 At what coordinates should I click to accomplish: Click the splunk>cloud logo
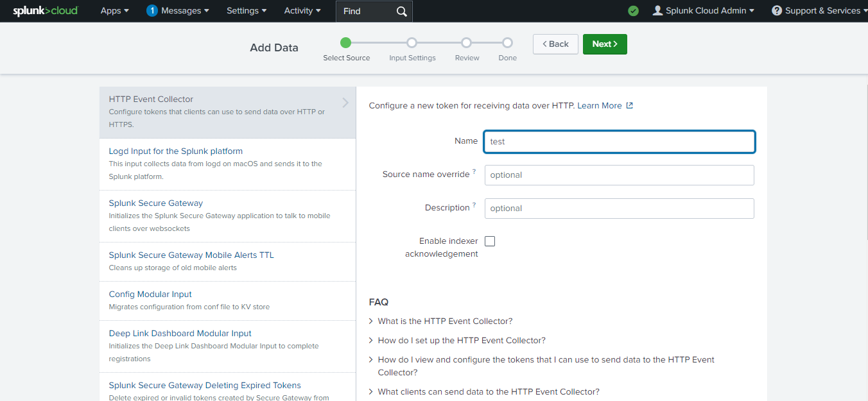point(45,10)
